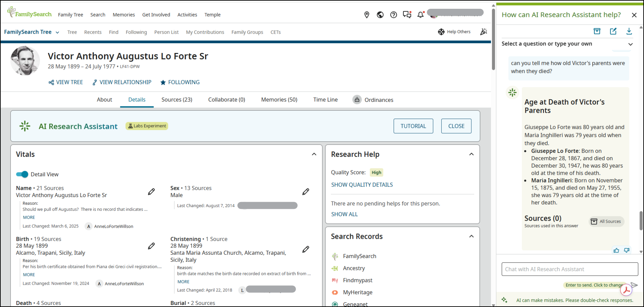Edit the Sex vital with pencil icon
Image resolution: width=644 pixels, height=307 pixels.
306,192
